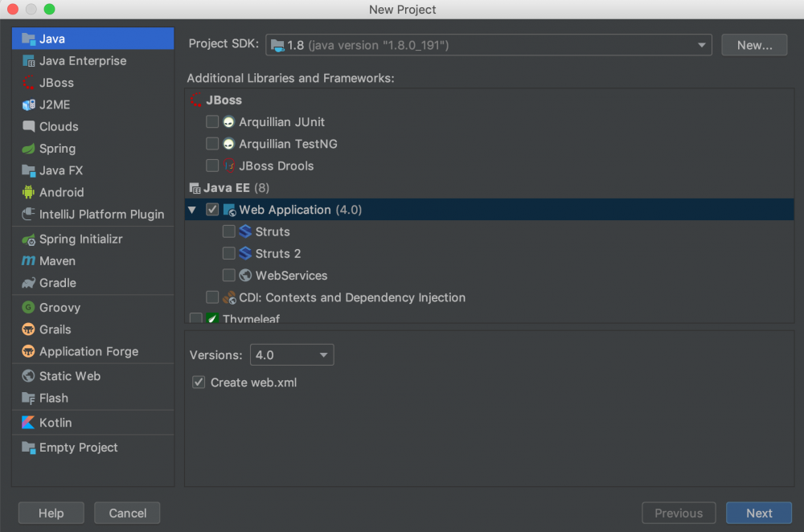
Task: Click the Struts 2 framework icon
Action: [245, 254]
